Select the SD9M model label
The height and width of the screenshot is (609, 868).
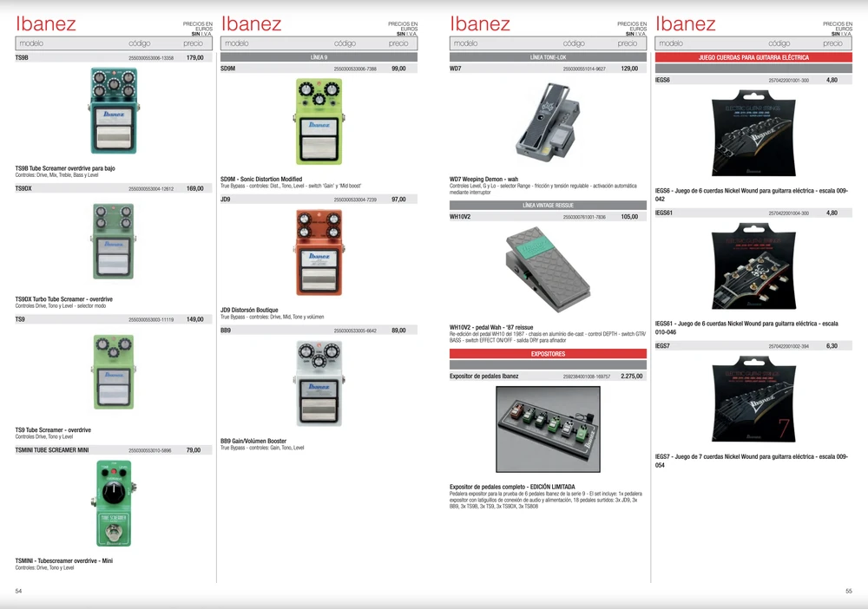[227, 69]
